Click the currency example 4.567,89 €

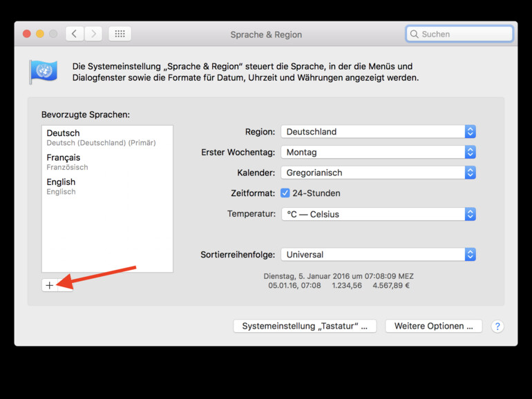coord(391,285)
